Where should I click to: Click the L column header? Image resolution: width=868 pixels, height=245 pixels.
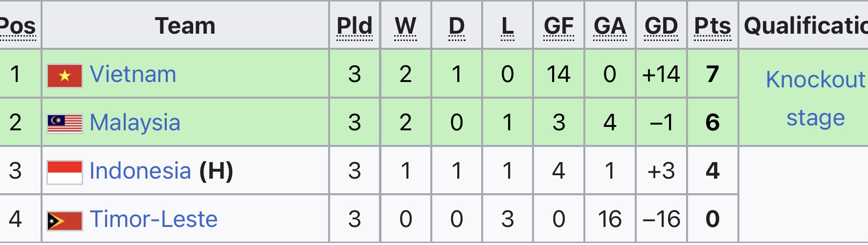pyautogui.click(x=508, y=26)
